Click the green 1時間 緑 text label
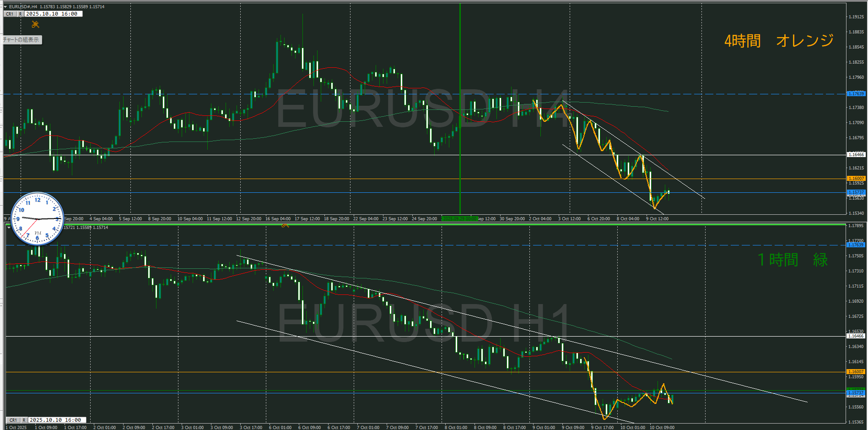The height and width of the screenshot is (430, 868). tap(793, 260)
